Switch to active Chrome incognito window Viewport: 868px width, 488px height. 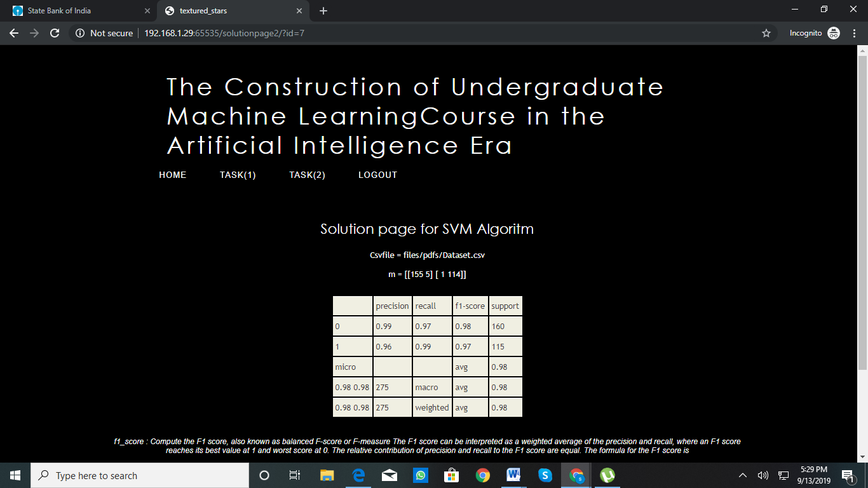(576, 475)
